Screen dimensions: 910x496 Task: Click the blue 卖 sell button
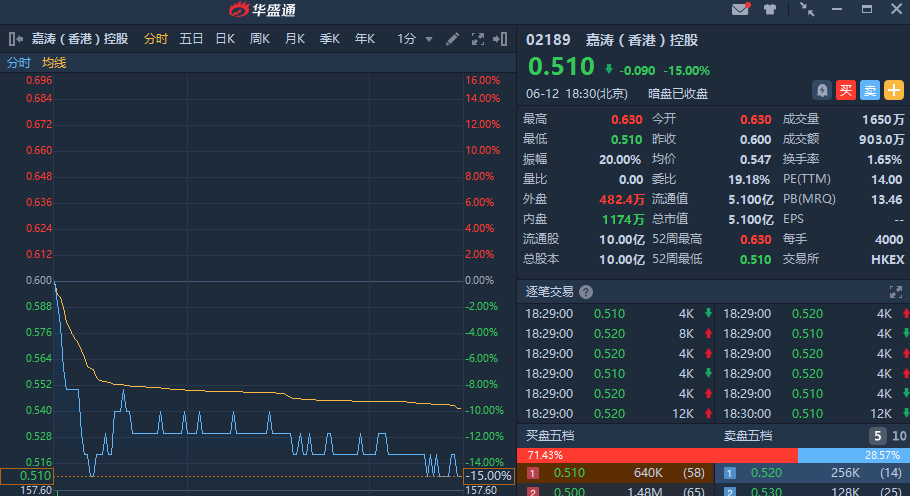(x=870, y=90)
